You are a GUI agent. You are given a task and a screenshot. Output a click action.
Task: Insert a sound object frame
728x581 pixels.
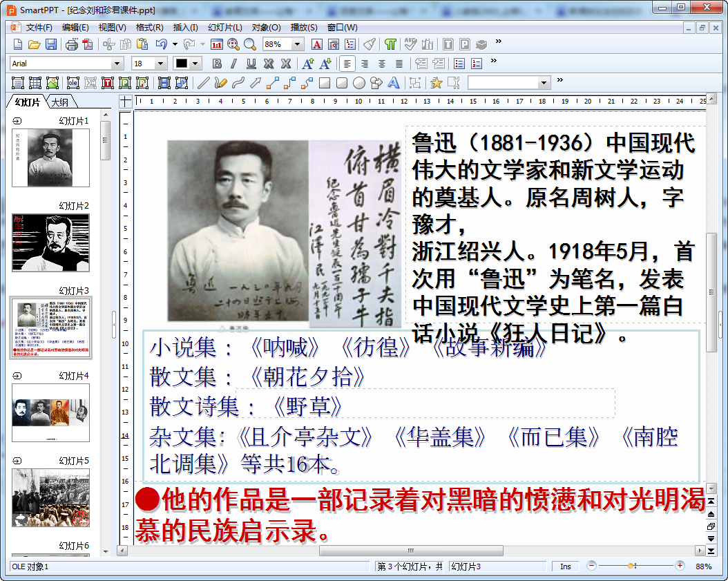pyautogui.click(x=182, y=83)
